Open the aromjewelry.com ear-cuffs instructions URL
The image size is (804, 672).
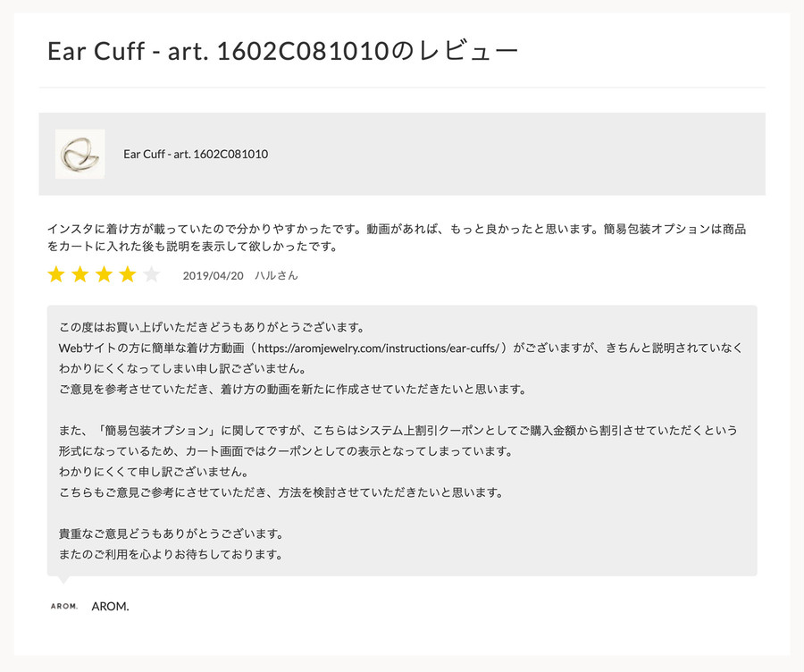click(379, 349)
